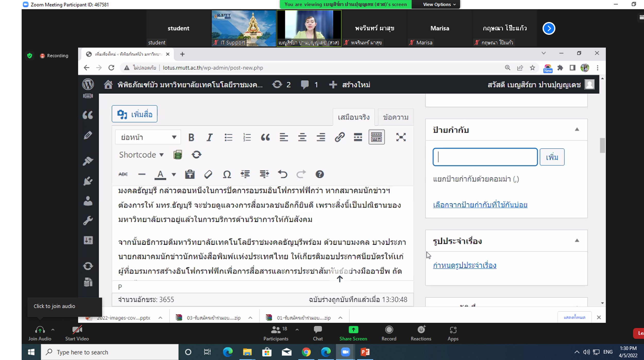Decrease paragraph indent
This screenshot has width=644, height=360.
tap(245, 174)
